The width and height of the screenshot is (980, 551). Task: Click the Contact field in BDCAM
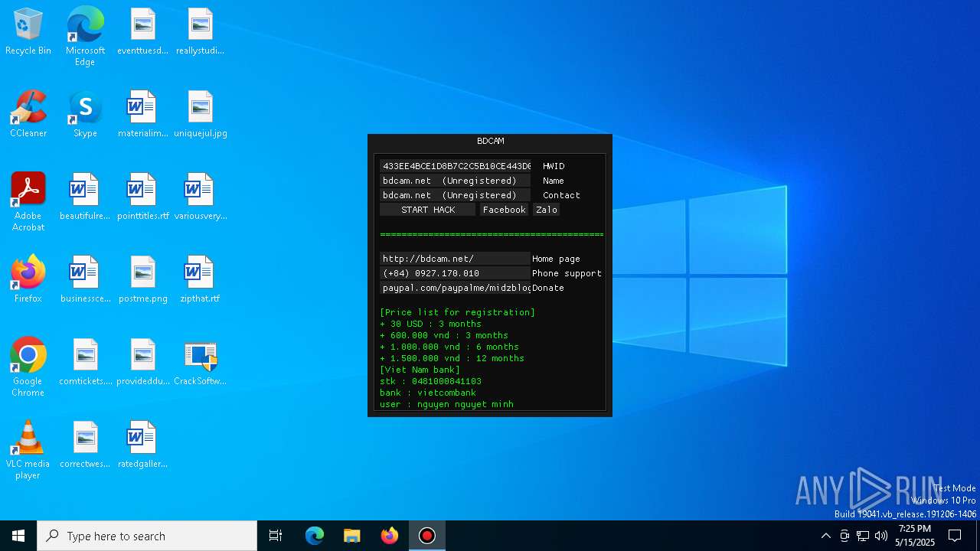click(456, 195)
